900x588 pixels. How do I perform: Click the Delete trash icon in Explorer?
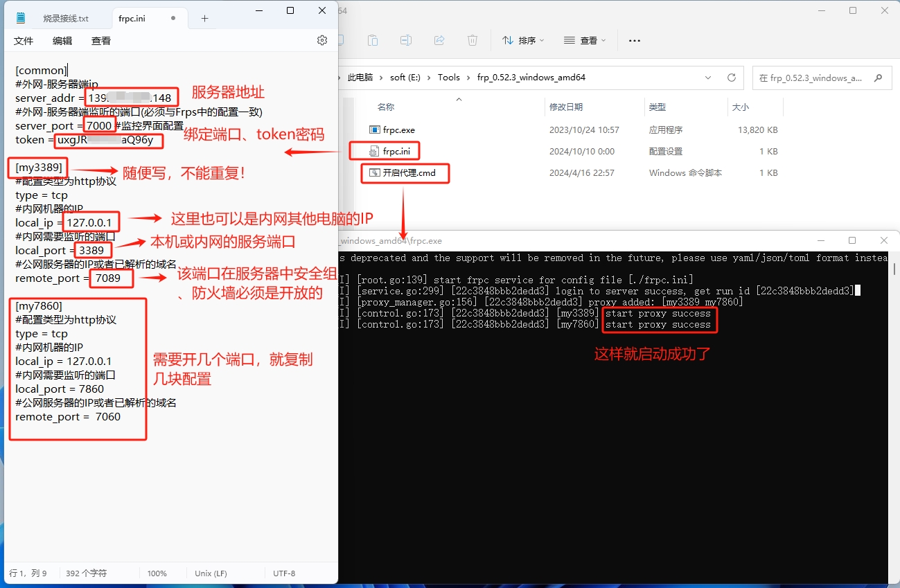pos(473,41)
